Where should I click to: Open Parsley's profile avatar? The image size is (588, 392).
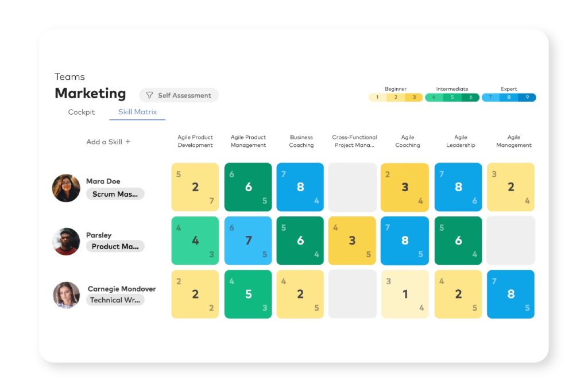click(x=66, y=241)
